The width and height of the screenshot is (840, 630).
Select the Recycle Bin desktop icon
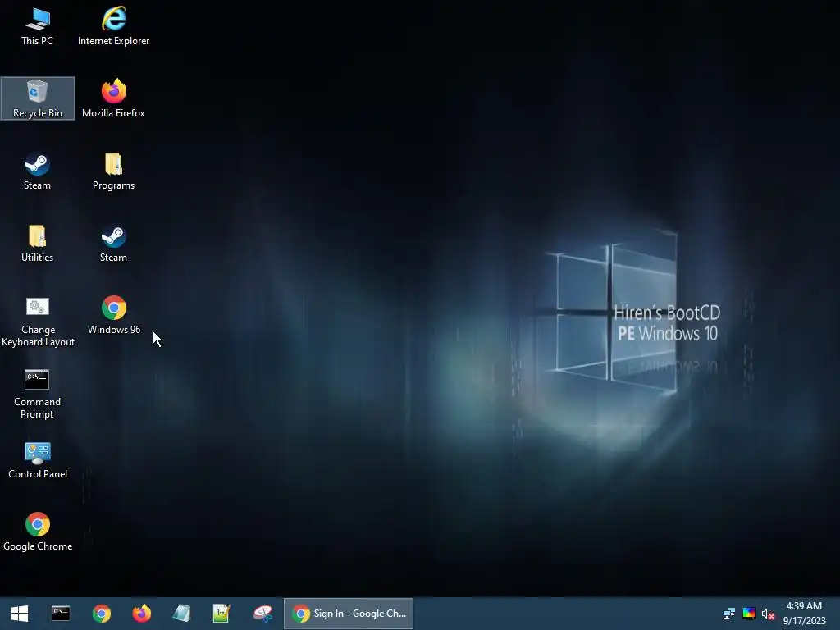tap(38, 98)
